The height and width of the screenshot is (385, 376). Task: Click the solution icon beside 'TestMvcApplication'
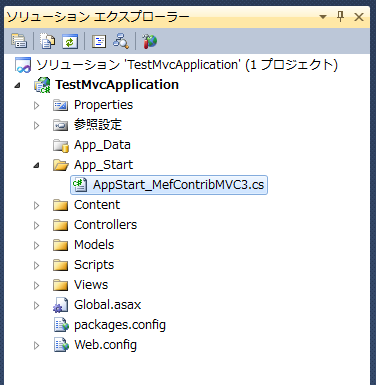[23, 65]
